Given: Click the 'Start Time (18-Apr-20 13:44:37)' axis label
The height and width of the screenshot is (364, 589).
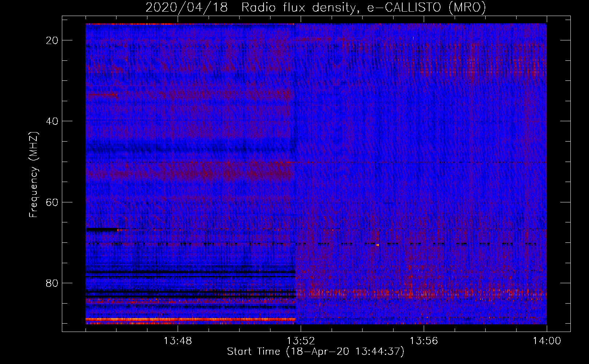Looking at the screenshot, I should tap(316, 352).
